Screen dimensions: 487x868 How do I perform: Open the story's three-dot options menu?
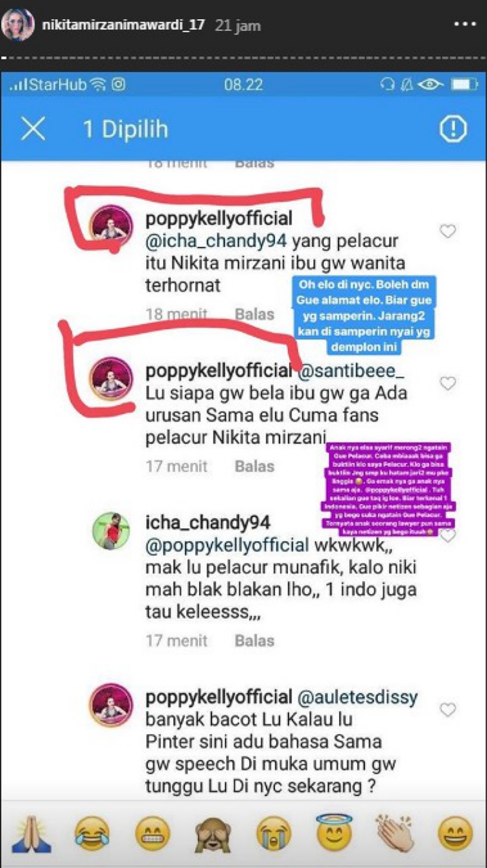(x=465, y=24)
